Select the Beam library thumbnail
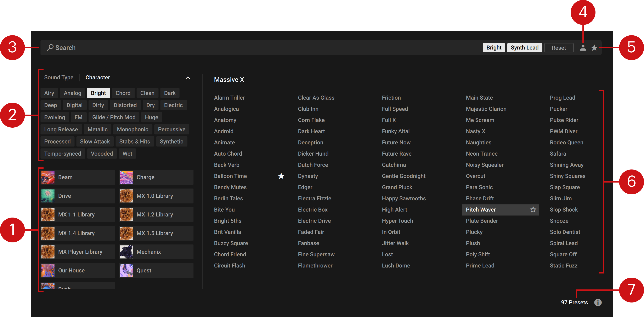Viewport: 644px width, 317px height. pyautogui.click(x=48, y=177)
